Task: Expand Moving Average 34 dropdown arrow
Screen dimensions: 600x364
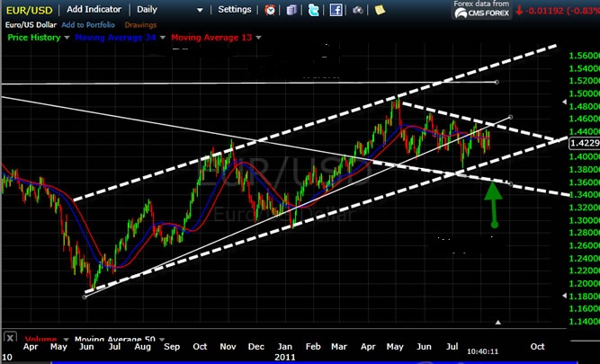Action: coord(162,38)
